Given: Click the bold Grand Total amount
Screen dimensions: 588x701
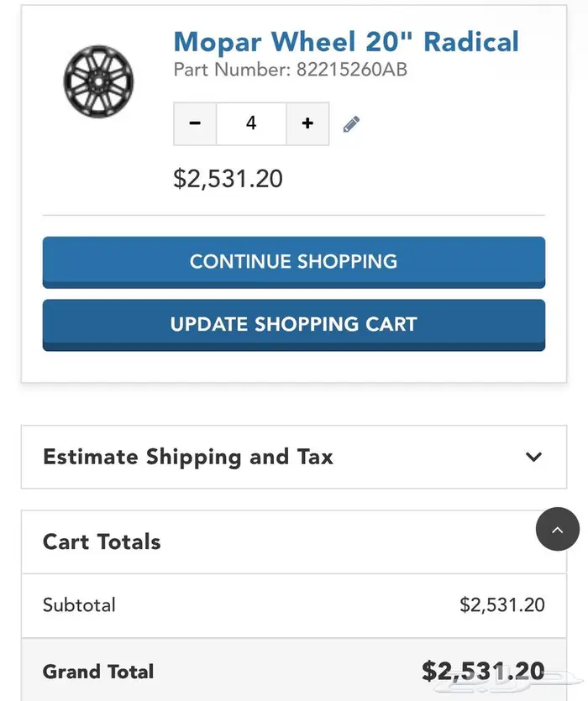Looking at the screenshot, I should (483, 671).
